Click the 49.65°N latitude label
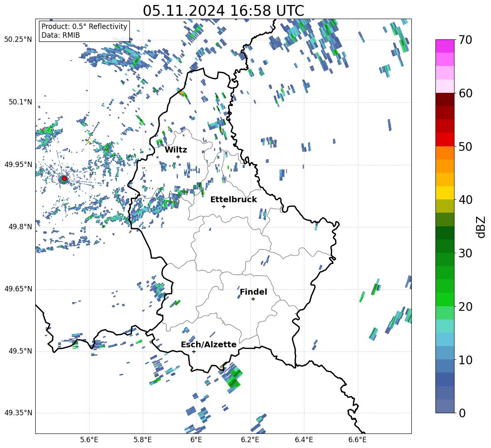Viewport: 491px width, 448px height. pyautogui.click(x=18, y=289)
